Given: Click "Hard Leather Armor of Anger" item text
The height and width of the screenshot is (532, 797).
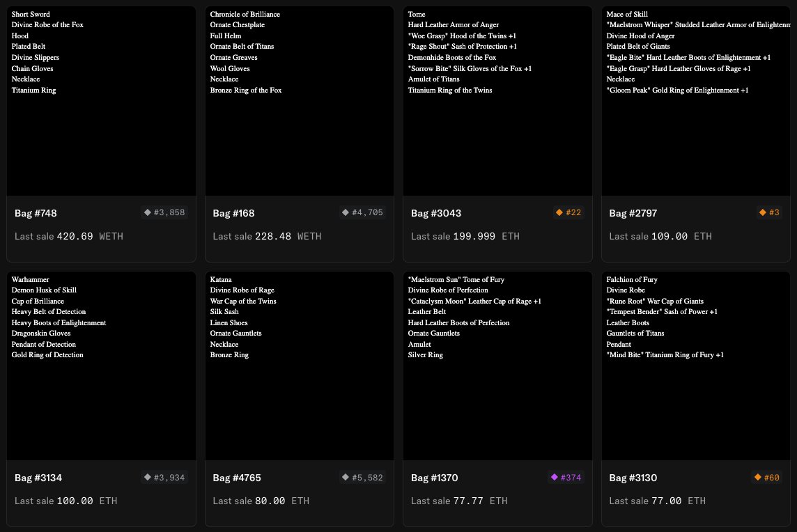Looking at the screenshot, I should (x=454, y=25).
